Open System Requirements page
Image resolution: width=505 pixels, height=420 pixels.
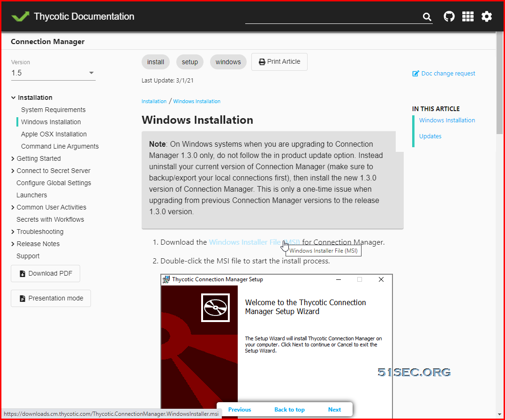point(53,110)
